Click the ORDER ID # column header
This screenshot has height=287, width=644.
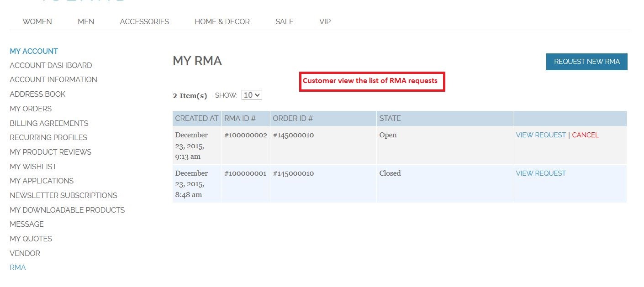coord(323,118)
